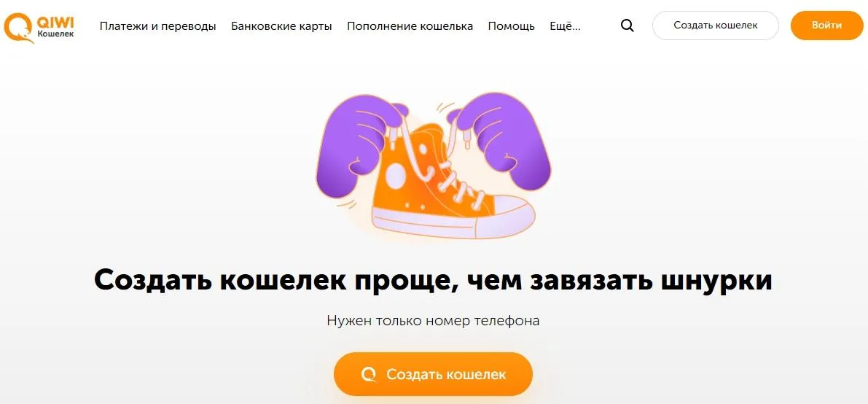Click the Q icon inside the orange button
This screenshot has height=404, width=868.
(369, 374)
